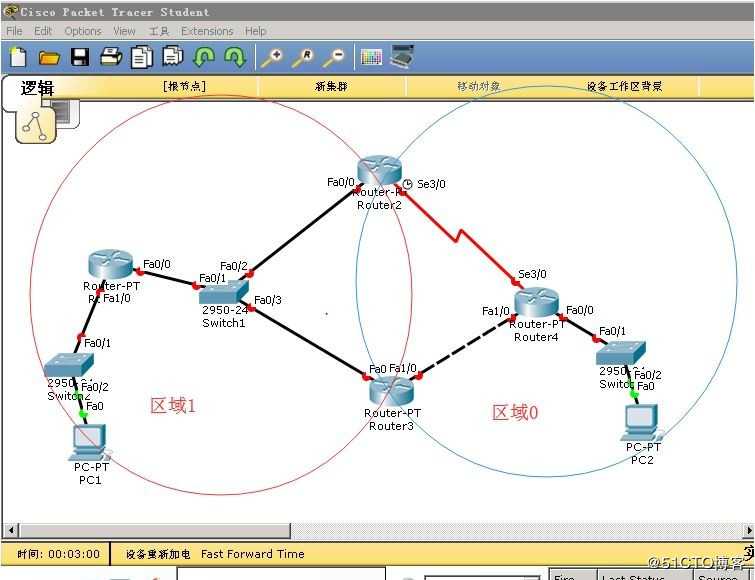Select the Router3 device icon
755x580 pixels.
(x=391, y=391)
